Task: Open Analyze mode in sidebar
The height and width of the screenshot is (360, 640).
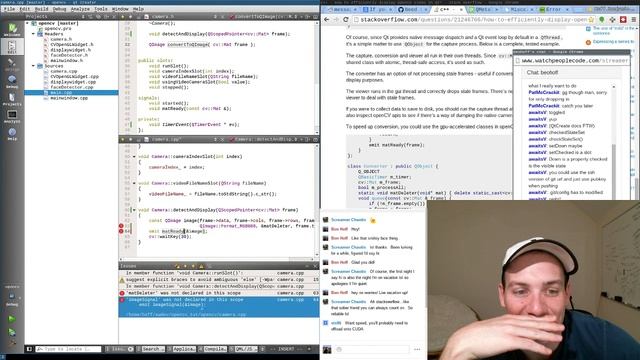Action: click(x=12, y=117)
